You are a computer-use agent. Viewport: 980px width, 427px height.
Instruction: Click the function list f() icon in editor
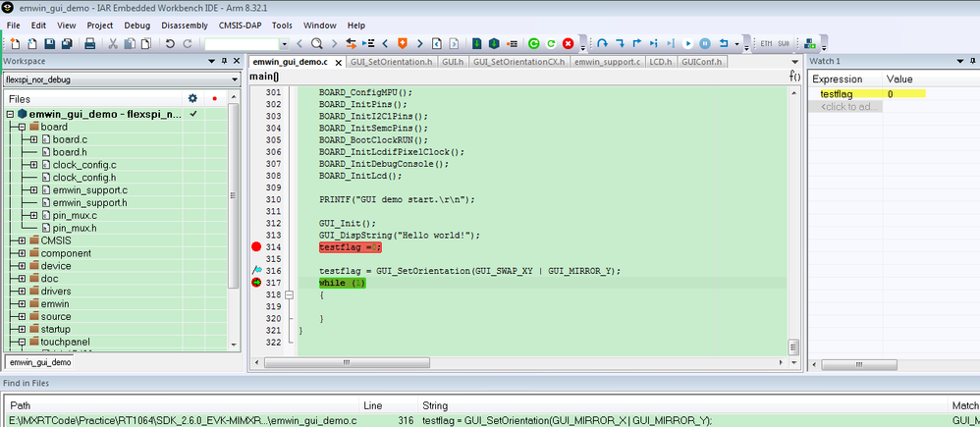point(795,77)
